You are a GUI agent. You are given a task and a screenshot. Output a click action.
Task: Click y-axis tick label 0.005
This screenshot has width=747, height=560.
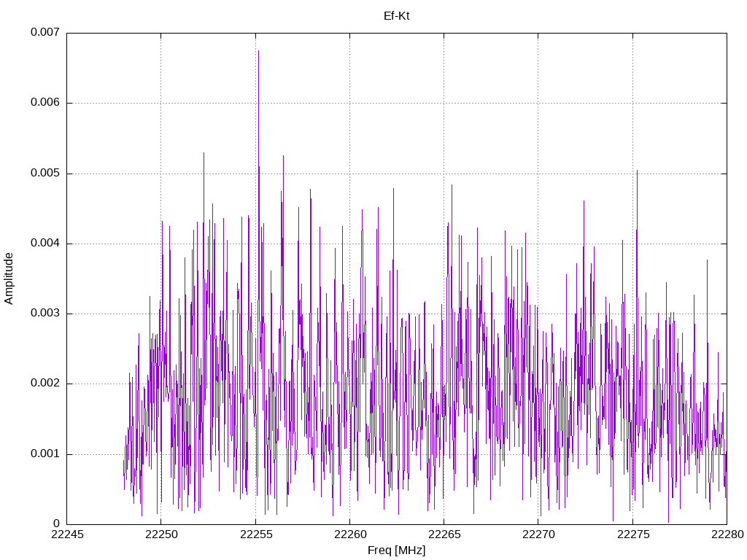click(x=45, y=173)
